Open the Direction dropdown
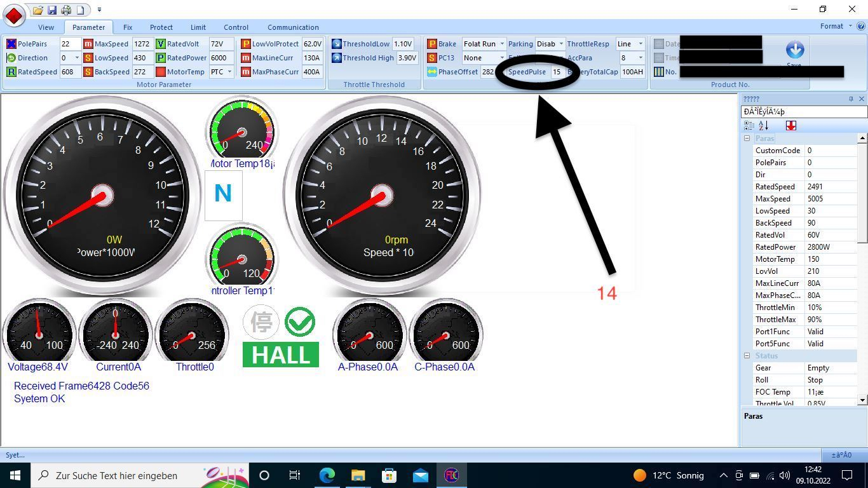868x488 pixels. [77, 58]
